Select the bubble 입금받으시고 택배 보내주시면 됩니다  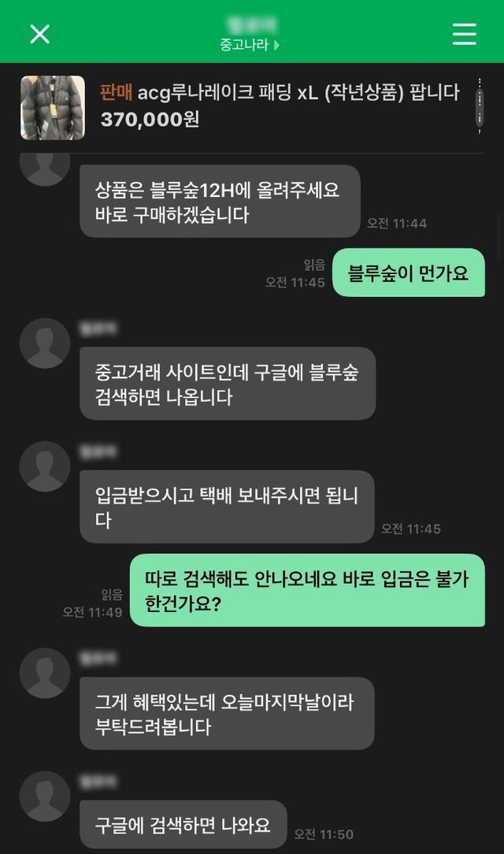pyautogui.click(x=227, y=507)
